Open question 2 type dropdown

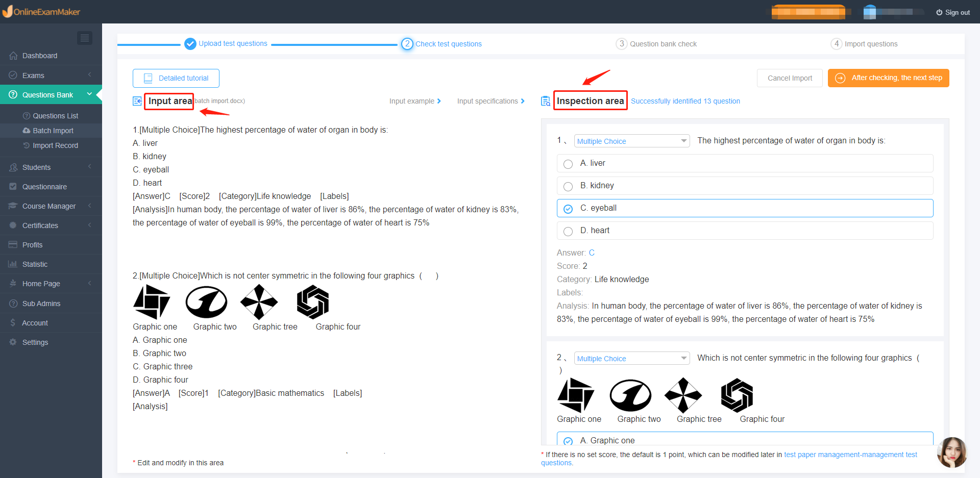[632, 359]
